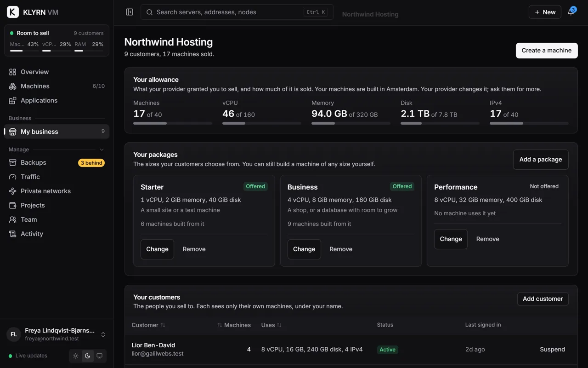588x368 pixels.
Task: Change the Business package
Action: pyautogui.click(x=304, y=249)
